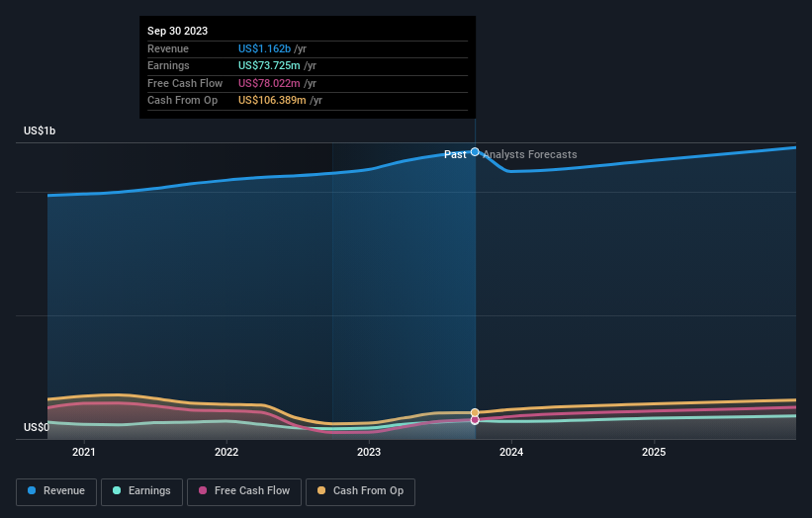
Task: Click the Earnings row label in tooltip
Action: (168, 65)
